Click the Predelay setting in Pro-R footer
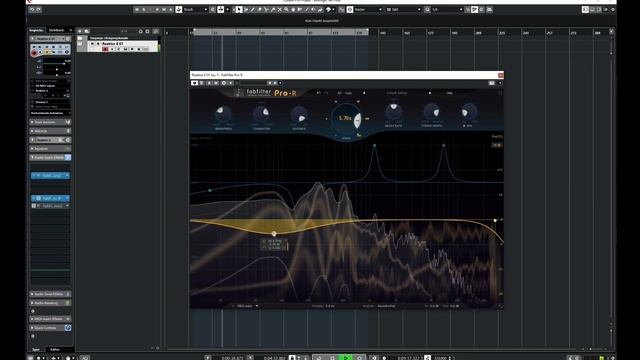The height and width of the screenshot is (360, 640). click(x=324, y=306)
